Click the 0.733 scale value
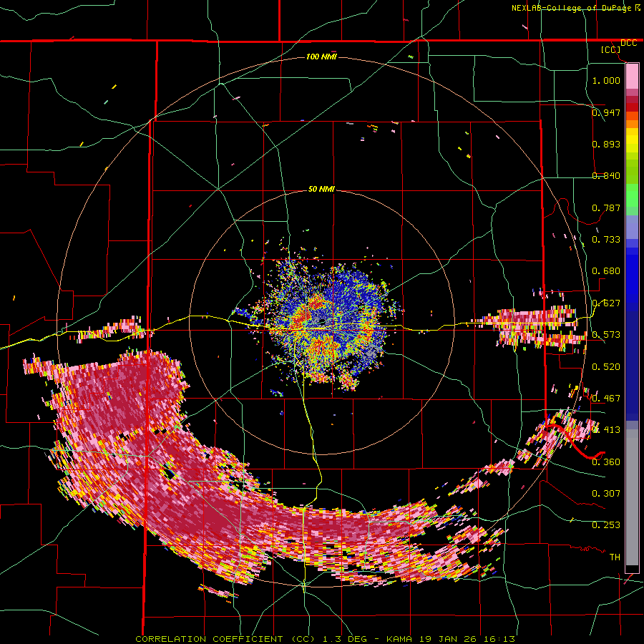The image size is (644, 644). click(x=606, y=240)
